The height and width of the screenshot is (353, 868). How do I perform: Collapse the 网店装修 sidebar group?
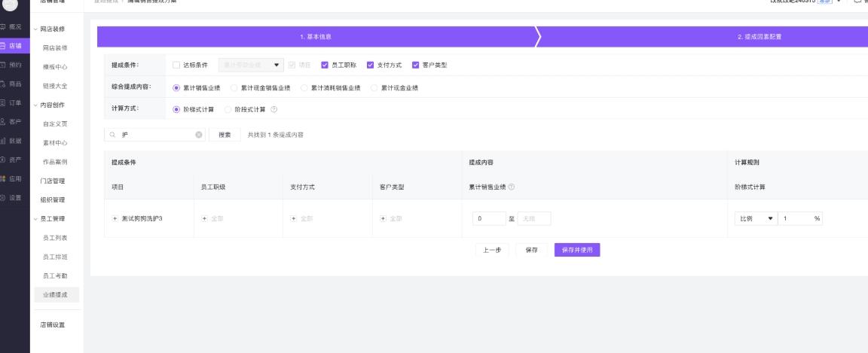click(x=36, y=29)
